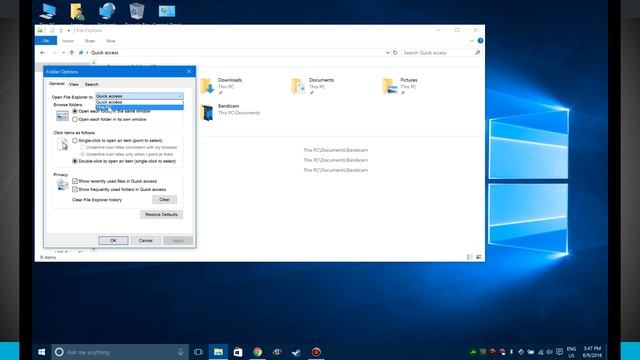640x360 pixels.
Task: Open the taskbar clock and date
Action: pos(592,352)
